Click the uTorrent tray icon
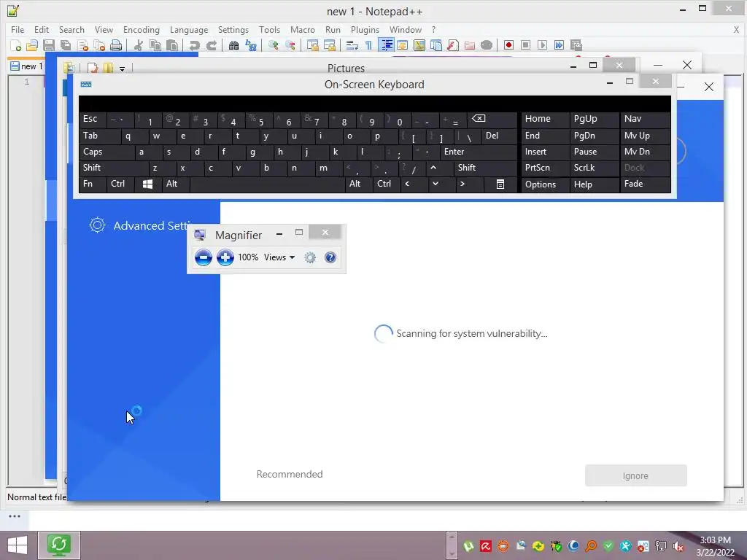747x560 pixels. coord(468,546)
